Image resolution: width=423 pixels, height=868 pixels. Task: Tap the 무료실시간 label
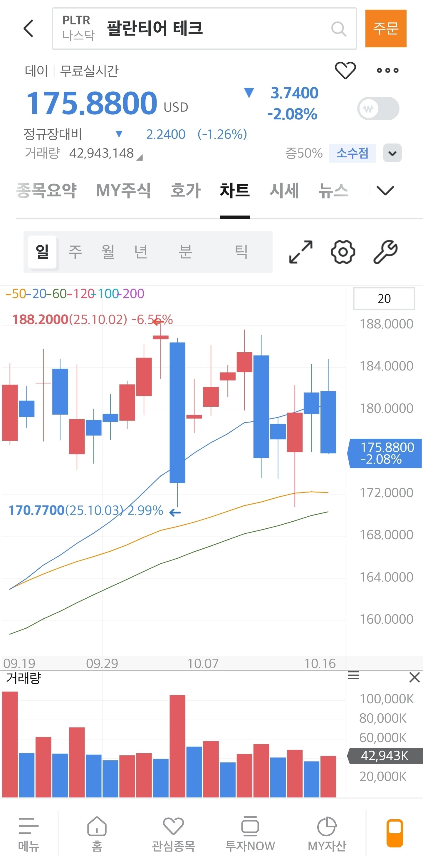click(89, 71)
